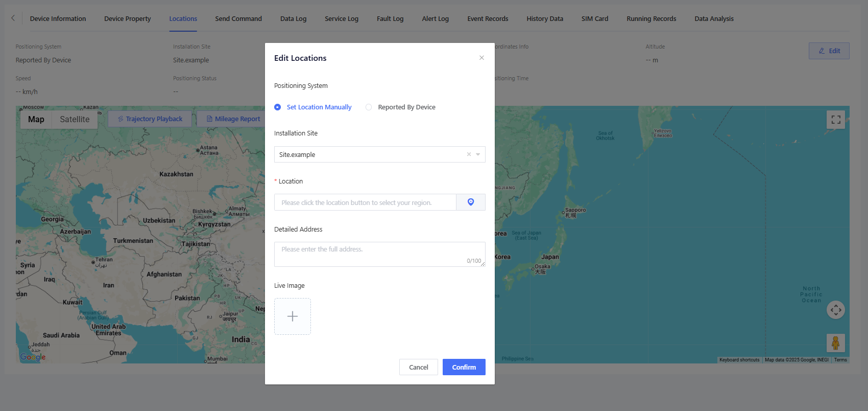Expand the Installation Site dropdown
The width and height of the screenshot is (868, 411).
coord(478,154)
